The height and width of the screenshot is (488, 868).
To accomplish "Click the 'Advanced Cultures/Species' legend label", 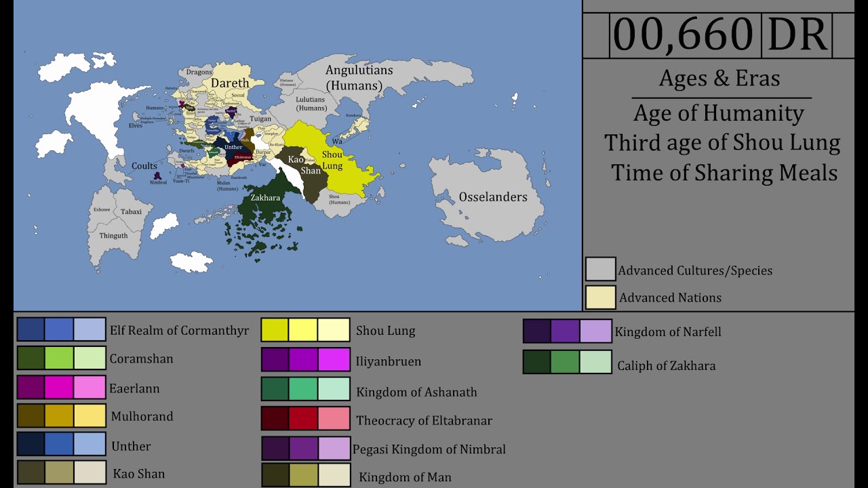I will tap(695, 270).
